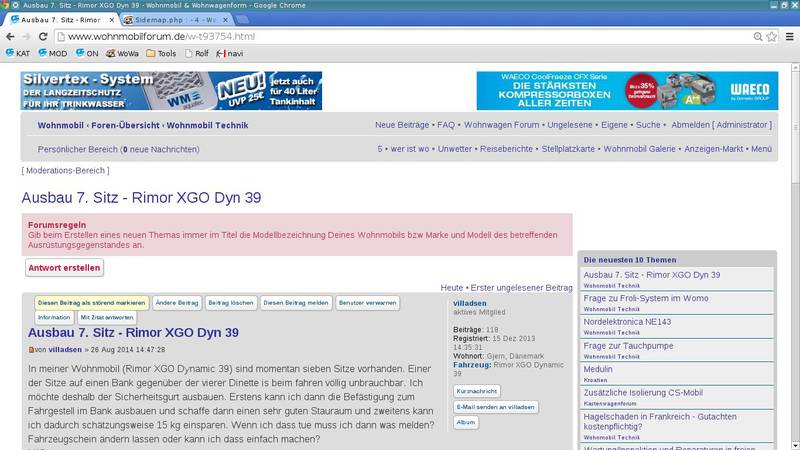Open the Tools bookmark folder

coord(161,53)
